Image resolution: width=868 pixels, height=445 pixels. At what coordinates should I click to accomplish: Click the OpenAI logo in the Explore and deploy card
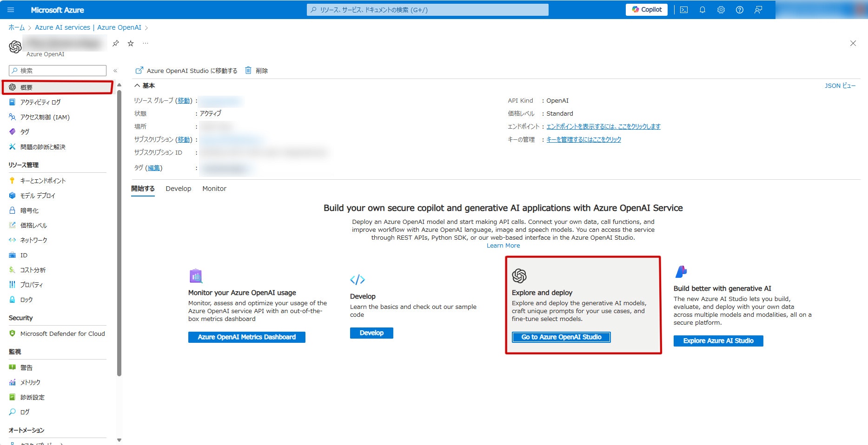pos(519,276)
